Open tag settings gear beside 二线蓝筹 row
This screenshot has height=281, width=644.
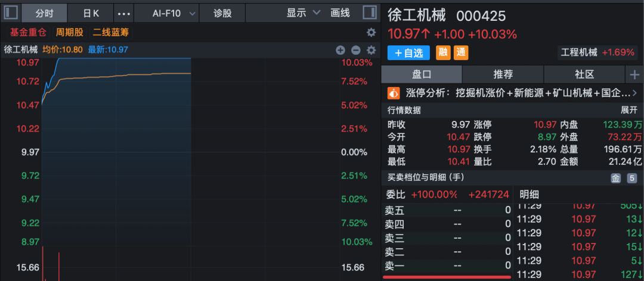tap(371, 32)
